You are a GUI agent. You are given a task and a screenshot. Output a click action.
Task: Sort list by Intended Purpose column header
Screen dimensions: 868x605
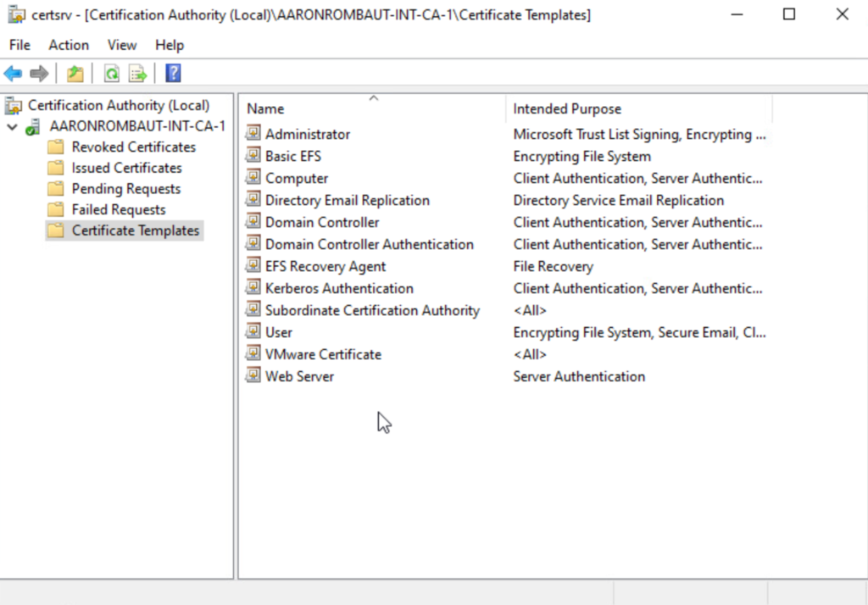click(567, 109)
